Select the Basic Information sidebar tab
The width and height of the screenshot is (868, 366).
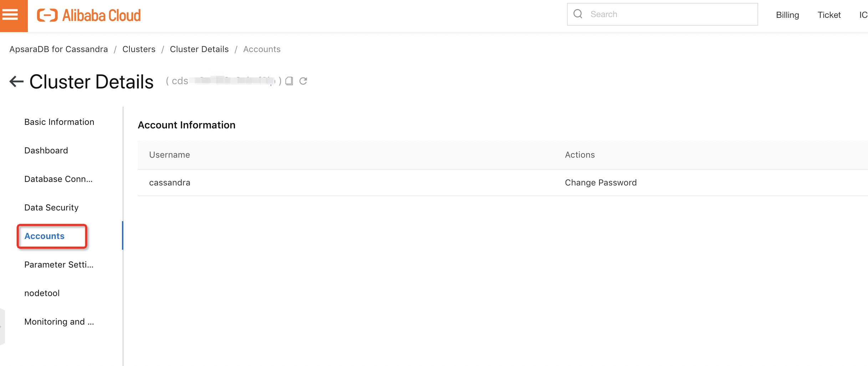point(59,122)
